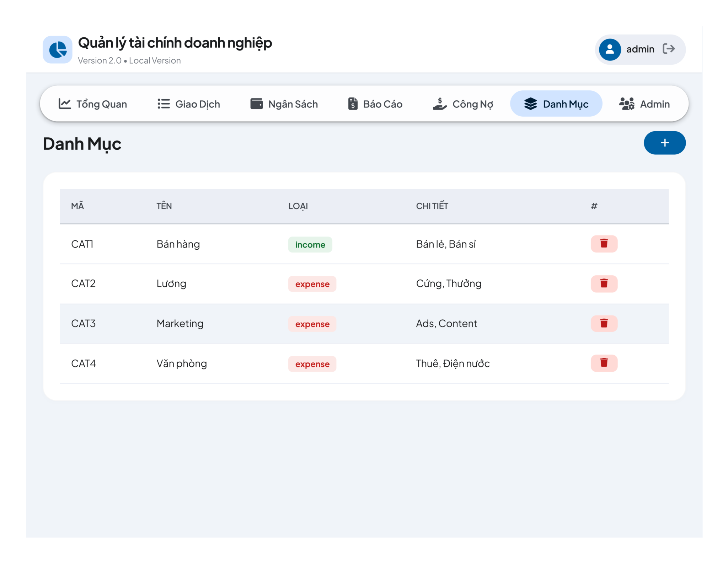Click the pie chart app logo
This screenshot has height=563, width=728.
tap(58, 49)
